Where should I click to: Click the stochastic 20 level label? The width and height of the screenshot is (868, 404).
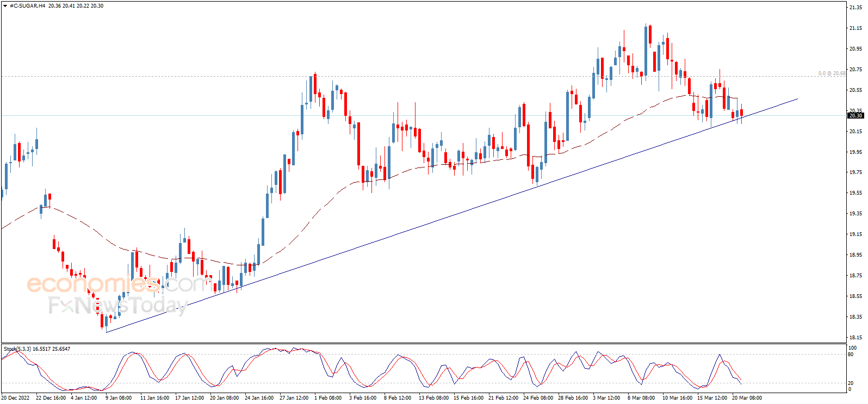(x=851, y=383)
